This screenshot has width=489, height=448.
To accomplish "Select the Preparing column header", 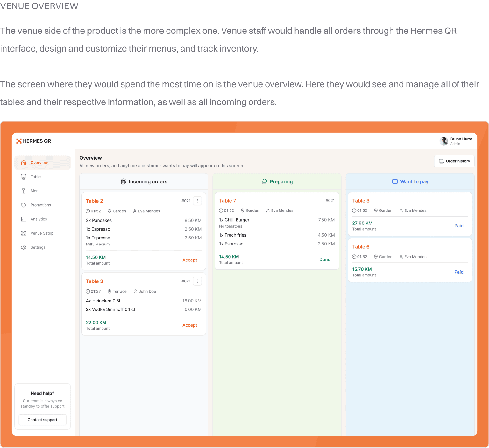I will [x=277, y=181].
